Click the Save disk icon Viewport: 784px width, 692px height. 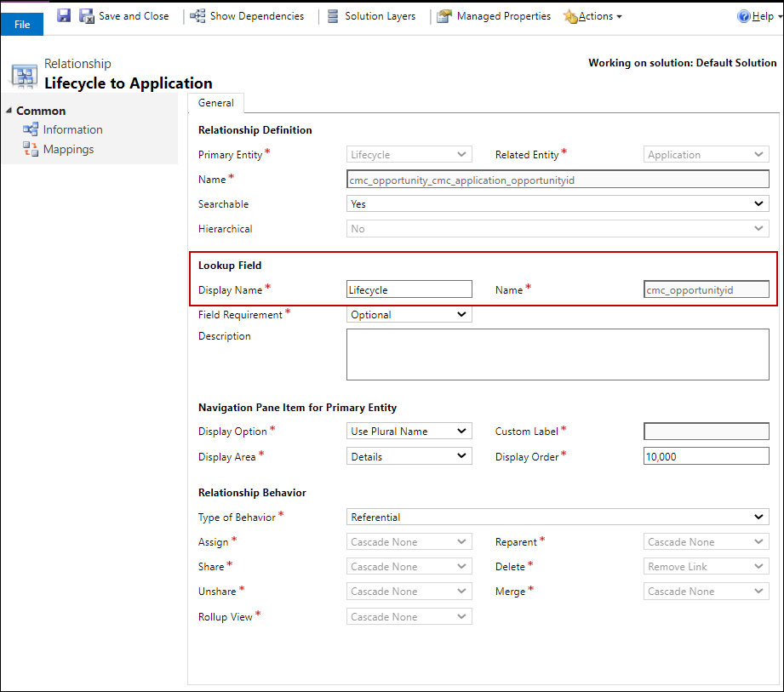(x=64, y=16)
